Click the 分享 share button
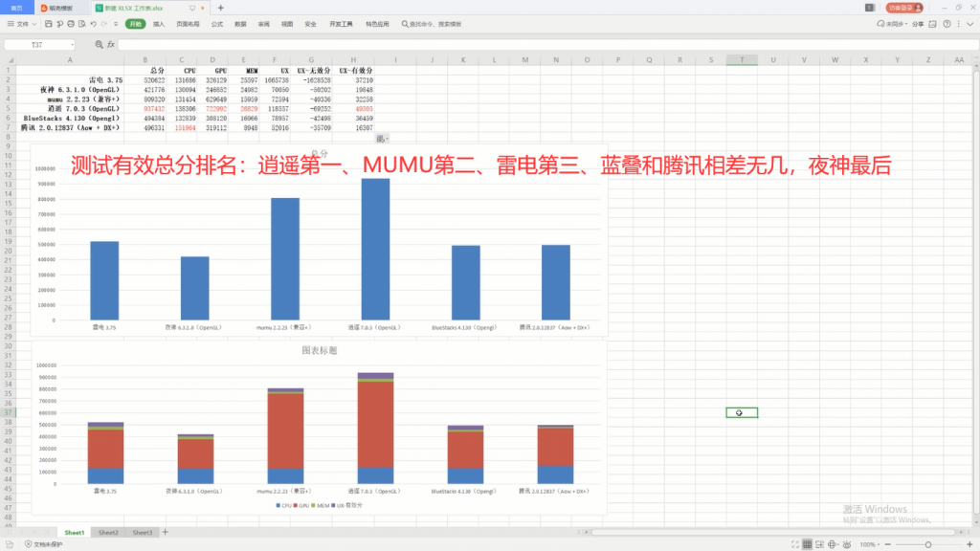The image size is (980, 551). (x=918, y=24)
